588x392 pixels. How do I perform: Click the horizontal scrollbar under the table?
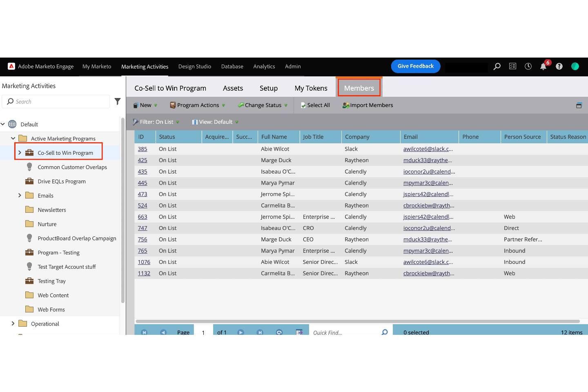(357, 321)
